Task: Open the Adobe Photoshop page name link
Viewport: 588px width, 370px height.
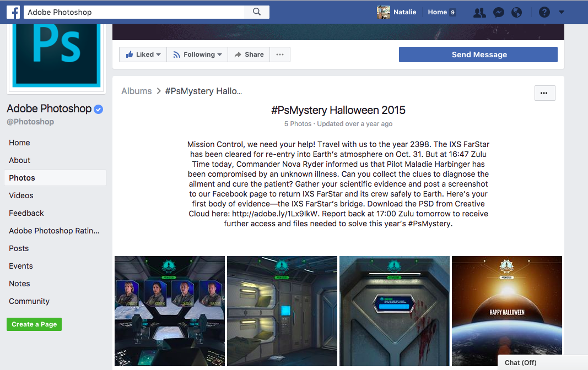Action: pos(49,108)
